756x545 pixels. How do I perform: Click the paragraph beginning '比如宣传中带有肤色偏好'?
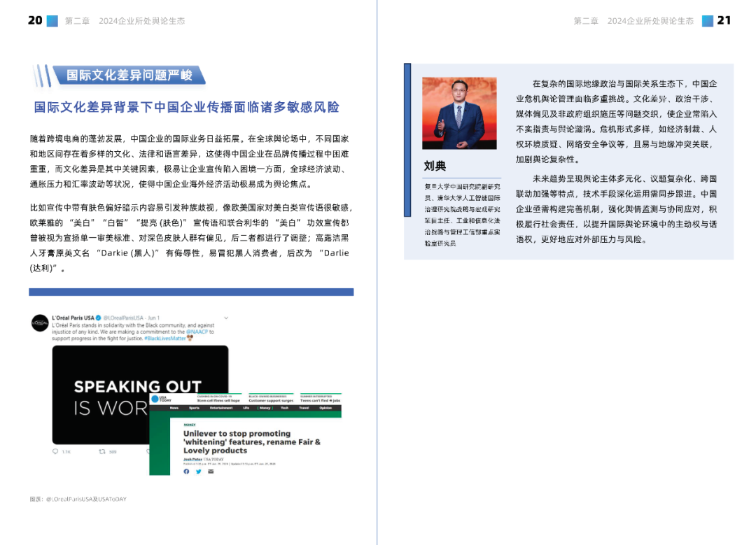click(x=191, y=238)
